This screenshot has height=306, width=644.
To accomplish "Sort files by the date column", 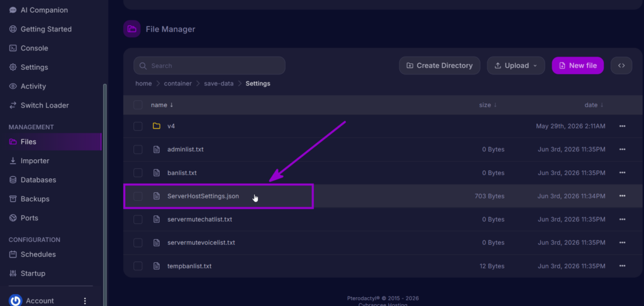I will [594, 105].
